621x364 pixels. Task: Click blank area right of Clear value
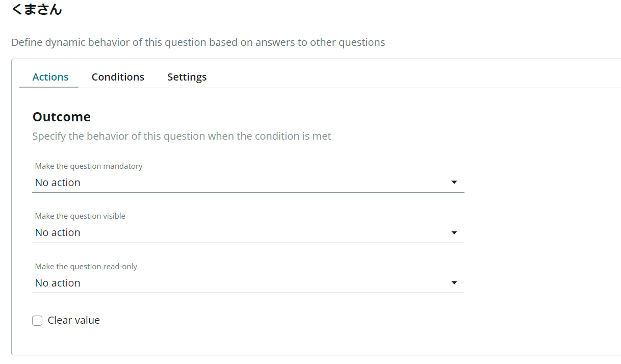tap(306, 321)
